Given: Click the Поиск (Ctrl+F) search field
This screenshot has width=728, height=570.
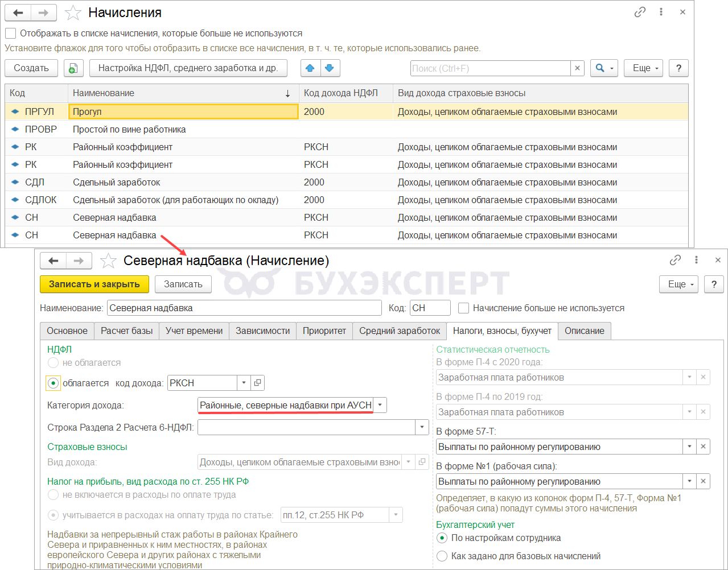Looking at the screenshot, I should (x=490, y=68).
